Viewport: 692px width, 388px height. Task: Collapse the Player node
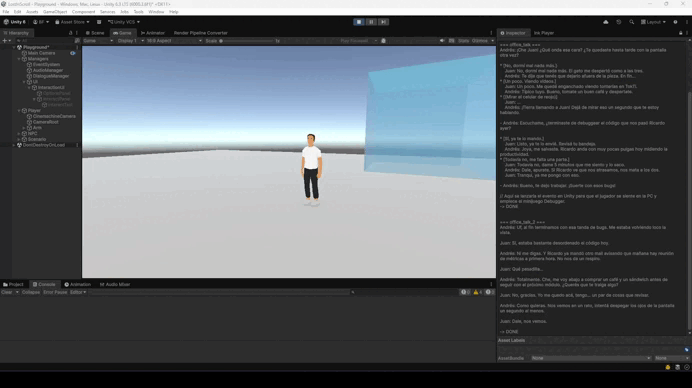(x=19, y=110)
